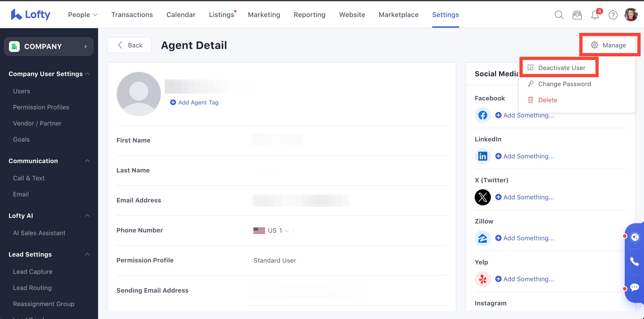Click the help question mark icon
The image size is (644, 319).
point(613,15)
